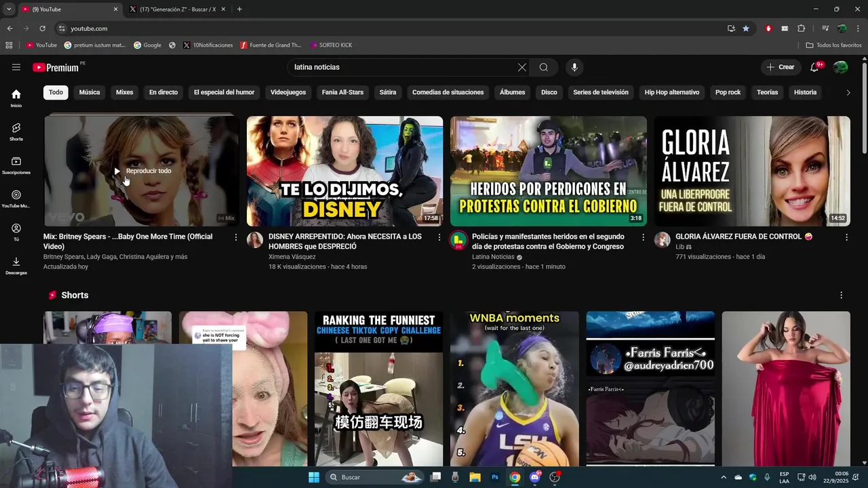Click the Windows taskbar search box
Screen dimensions: 868x488
(x=374, y=477)
